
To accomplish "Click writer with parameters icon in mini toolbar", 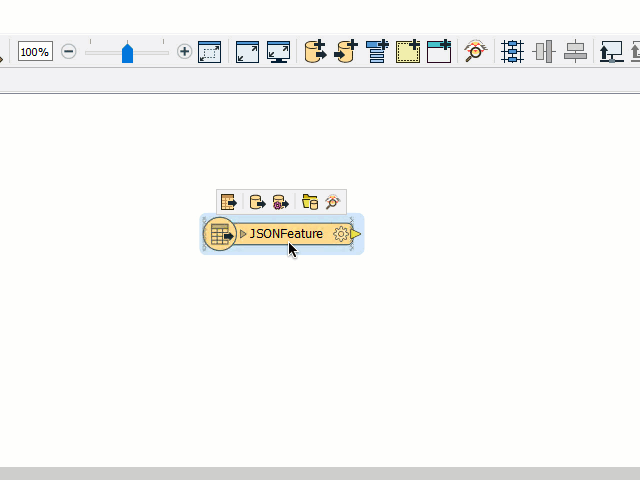I will click(x=280, y=202).
